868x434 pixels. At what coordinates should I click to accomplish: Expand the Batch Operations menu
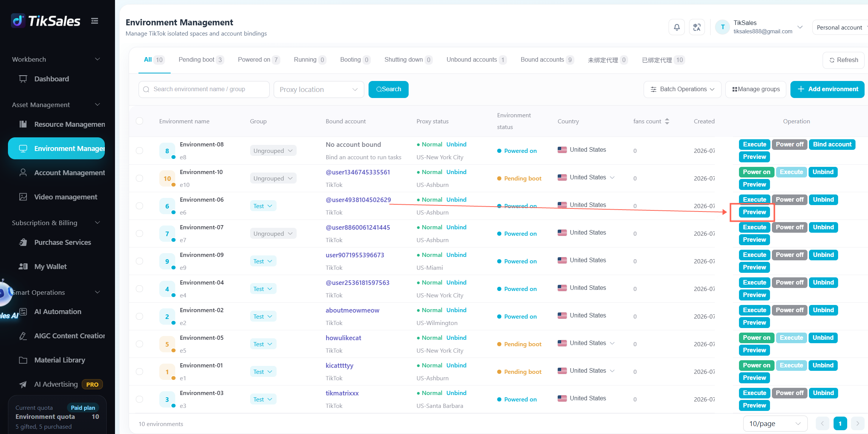(x=682, y=89)
